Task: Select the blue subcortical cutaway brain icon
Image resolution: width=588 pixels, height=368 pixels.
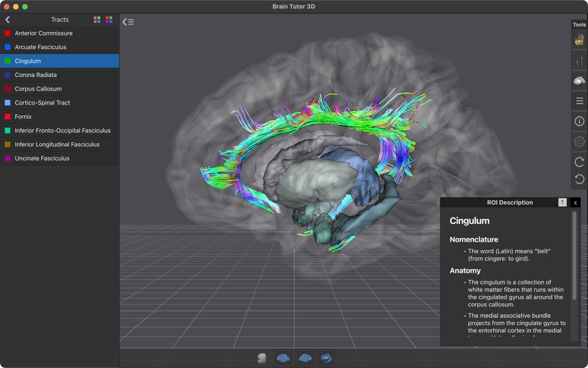Action: pyautogui.click(x=326, y=358)
